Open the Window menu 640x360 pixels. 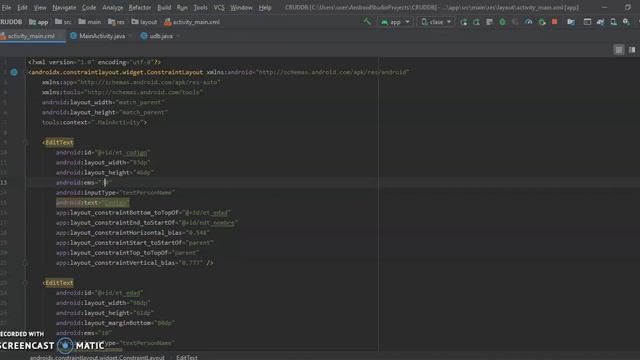(x=241, y=7)
